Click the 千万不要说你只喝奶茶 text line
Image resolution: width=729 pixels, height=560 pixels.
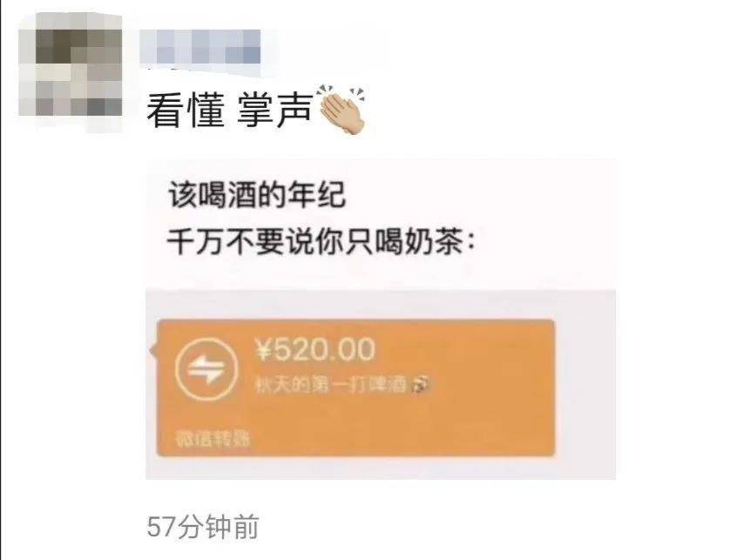(321, 241)
